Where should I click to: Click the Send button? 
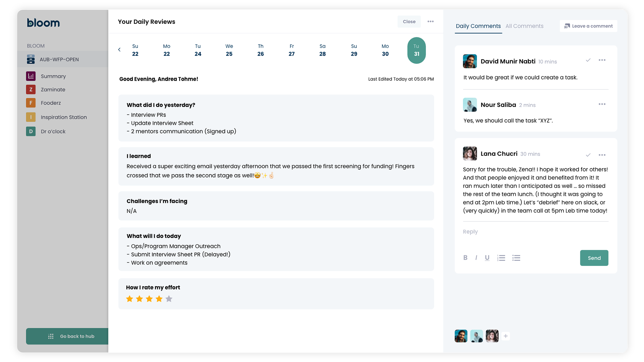(x=594, y=258)
